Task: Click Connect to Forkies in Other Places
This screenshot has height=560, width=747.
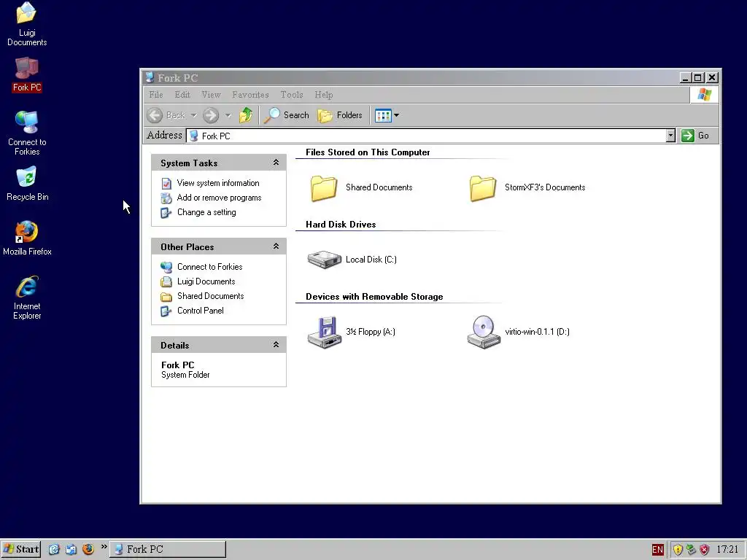Action: 209,267
